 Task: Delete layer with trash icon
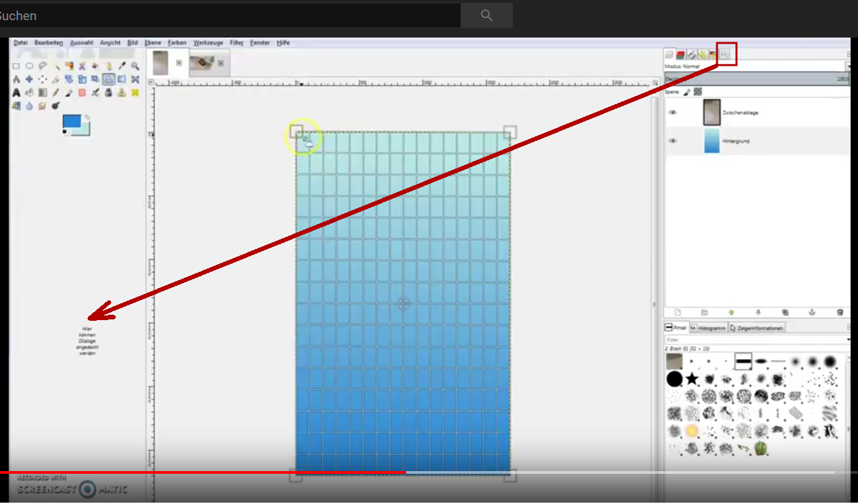click(839, 312)
